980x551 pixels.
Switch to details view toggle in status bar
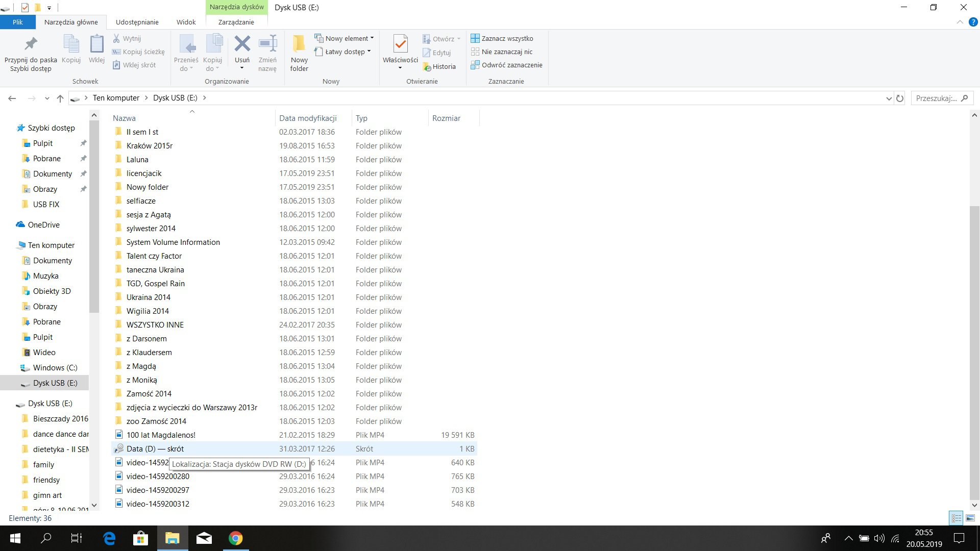[x=956, y=518]
